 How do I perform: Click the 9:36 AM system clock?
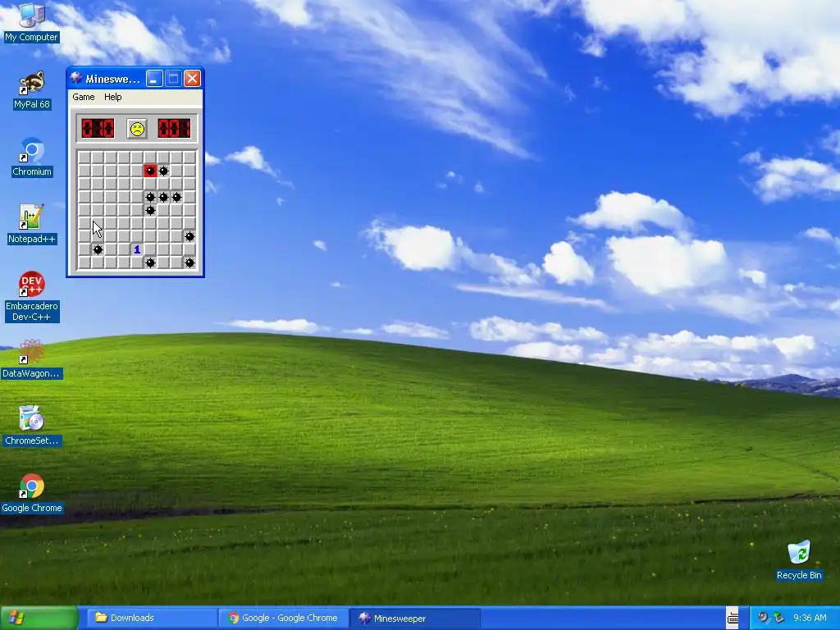tap(810, 618)
